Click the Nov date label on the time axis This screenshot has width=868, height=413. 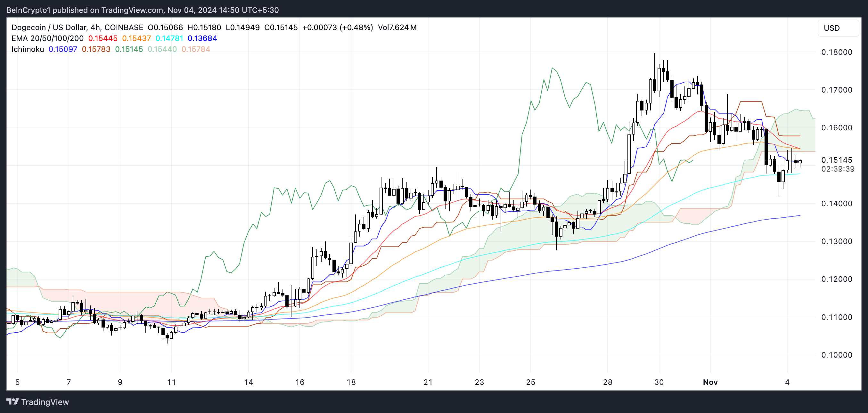(710, 382)
